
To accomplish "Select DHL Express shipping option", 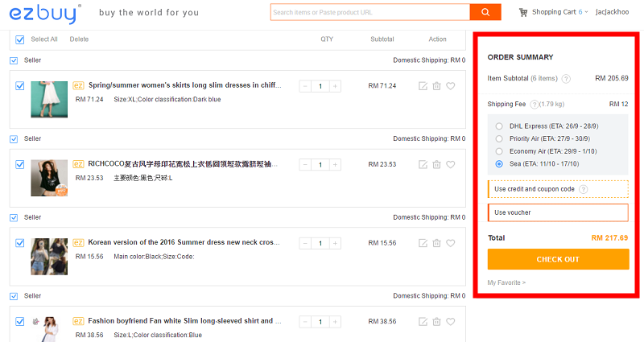I will click(499, 126).
